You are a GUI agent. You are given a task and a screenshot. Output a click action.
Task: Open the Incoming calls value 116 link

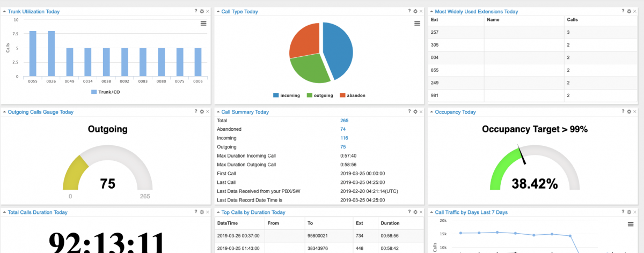pos(345,138)
